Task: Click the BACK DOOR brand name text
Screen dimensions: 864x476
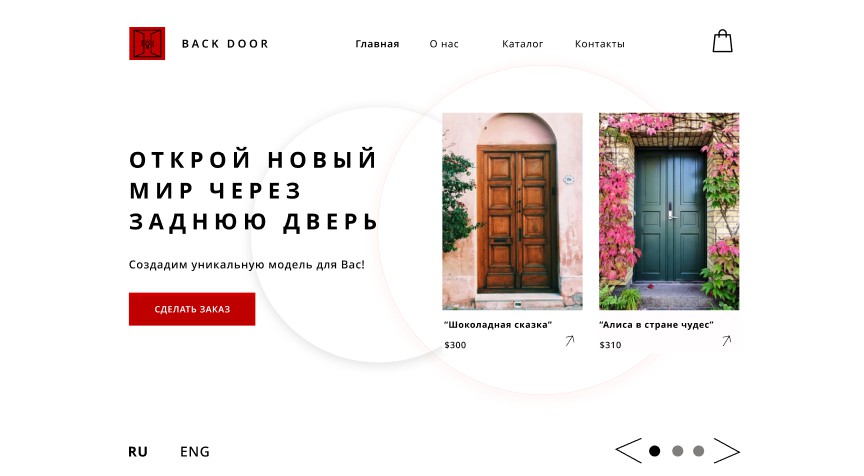Action: 225,44
